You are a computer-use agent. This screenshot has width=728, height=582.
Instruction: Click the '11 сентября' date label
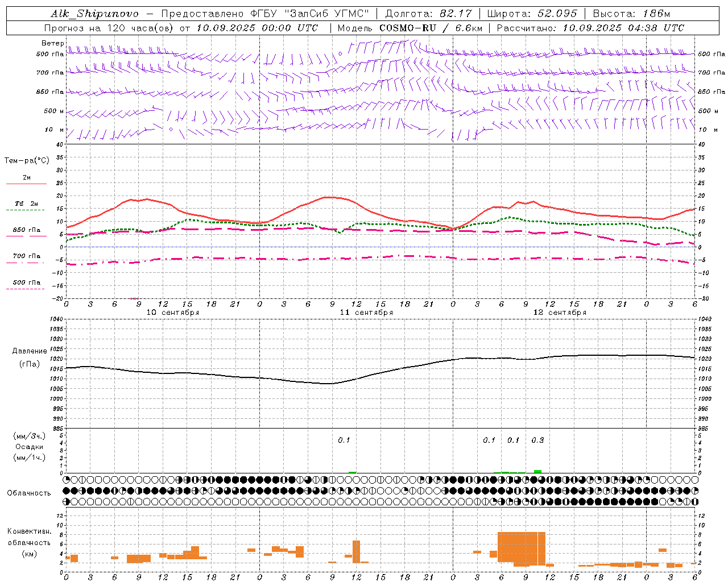(366, 313)
